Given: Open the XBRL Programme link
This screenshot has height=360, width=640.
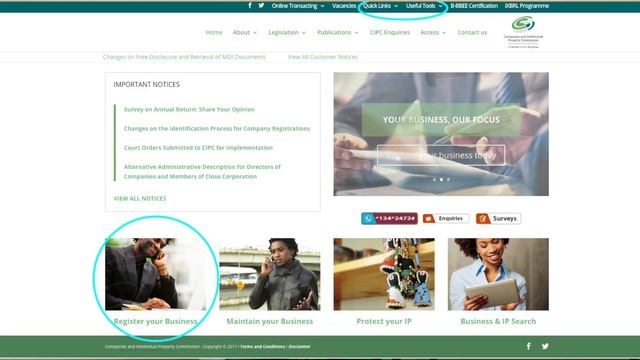Looking at the screenshot, I should (527, 6).
